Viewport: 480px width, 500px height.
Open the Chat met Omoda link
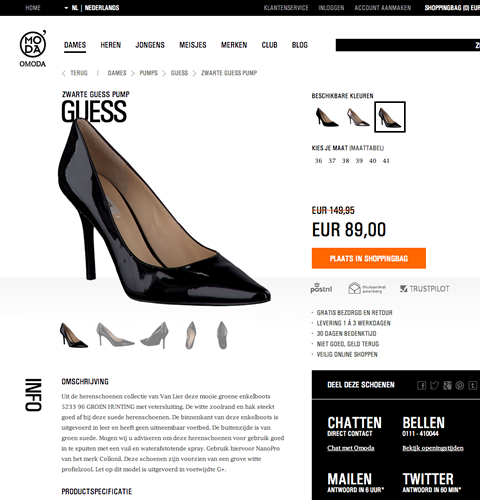point(351,448)
